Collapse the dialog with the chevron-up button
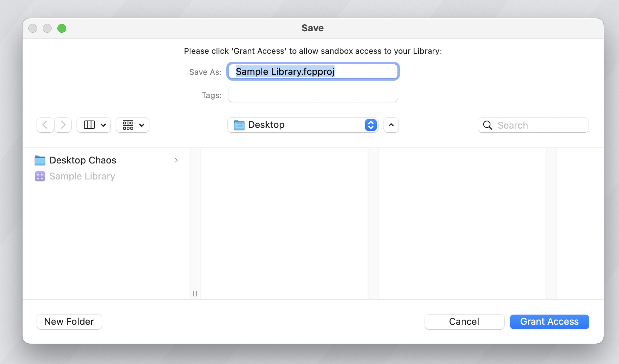Viewport: 619px width, 364px height. click(391, 125)
